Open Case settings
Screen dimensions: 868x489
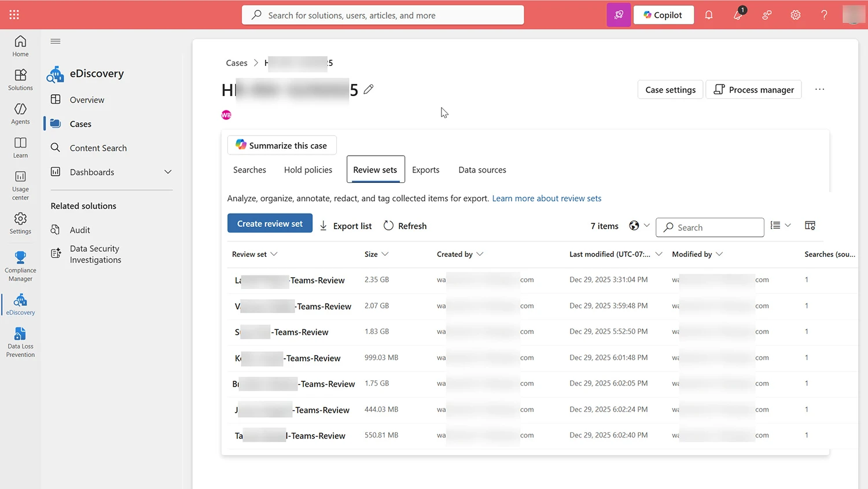click(670, 90)
